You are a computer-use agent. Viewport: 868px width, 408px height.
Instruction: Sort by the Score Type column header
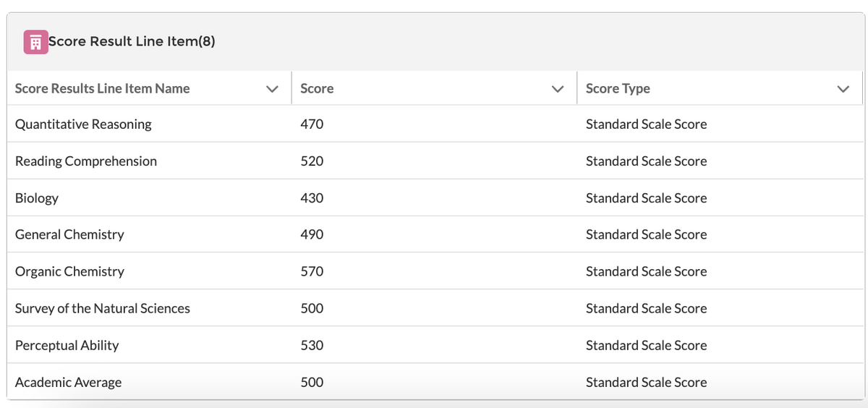[x=618, y=88]
